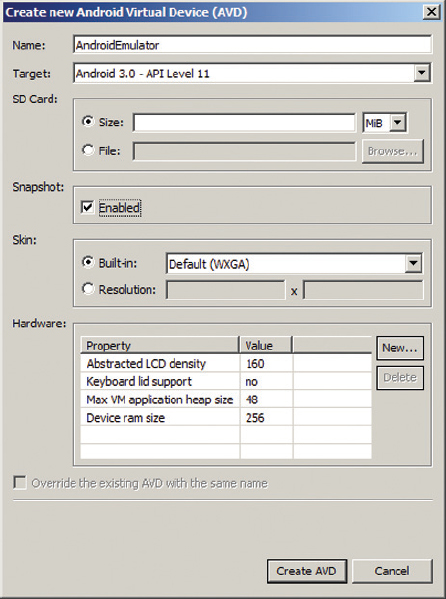Click the ram size value 256

[255, 418]
